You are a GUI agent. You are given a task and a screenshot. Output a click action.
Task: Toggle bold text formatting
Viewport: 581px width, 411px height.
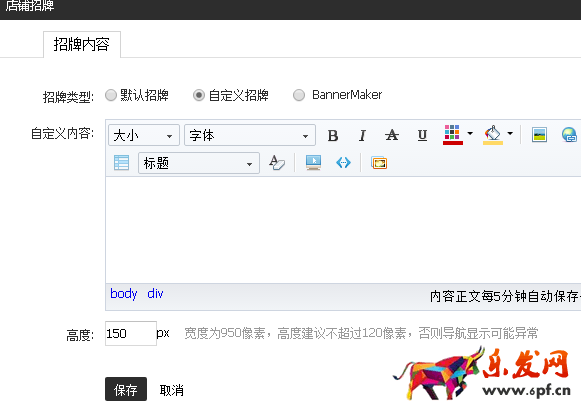(333, 135)
